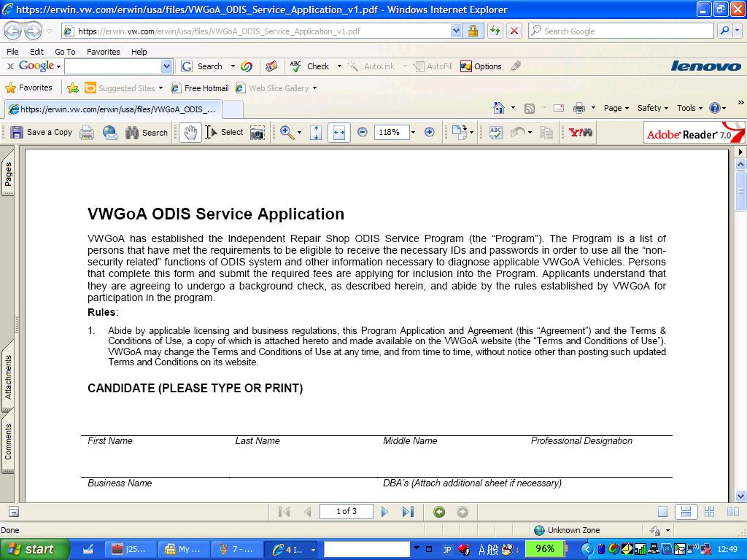Viewport: 747px width, 560px height.
Task: Open the Help menu
Action: pos(139,52)
